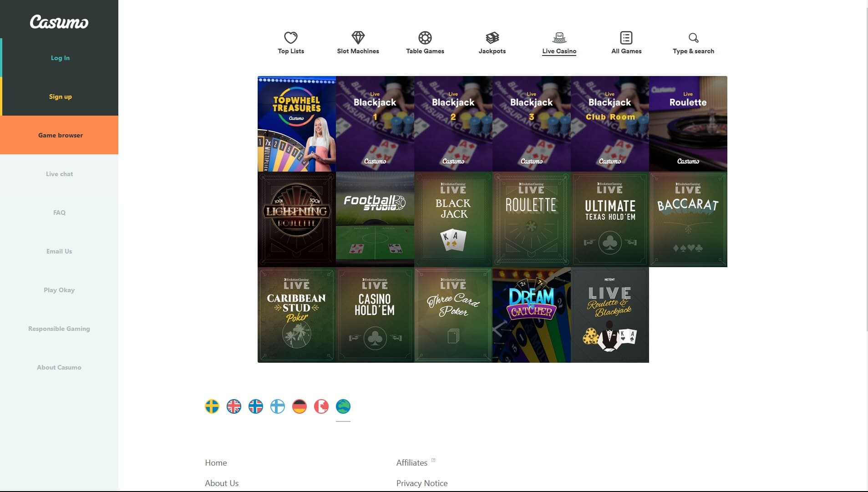Open NetEnt Live Roulette & Blackjack tile

click(610, 315)
